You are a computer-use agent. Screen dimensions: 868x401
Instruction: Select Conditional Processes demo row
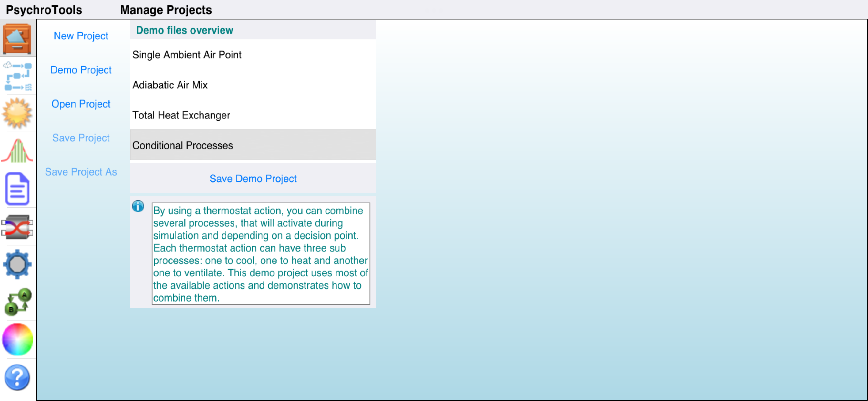(x=253, y=145)
